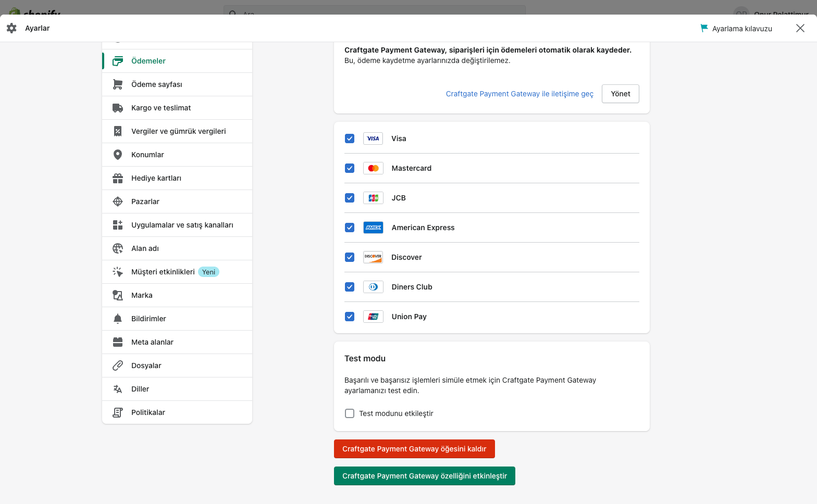Viewport: 817px width, 504px height.
Task: Uncheck the Visa checkbox
Action: 350,138
